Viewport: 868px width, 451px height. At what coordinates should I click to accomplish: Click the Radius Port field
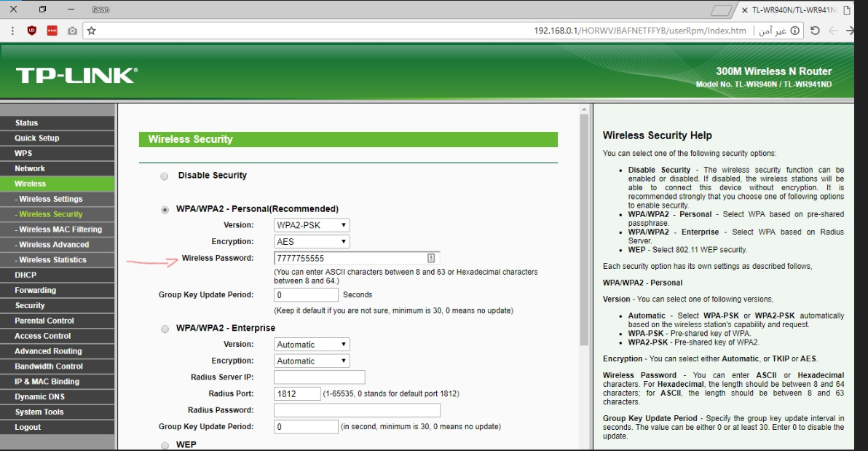[297, 394]
